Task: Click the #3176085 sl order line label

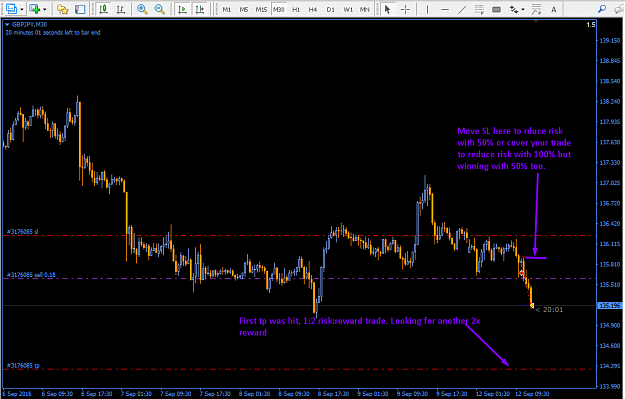Action: [x=23, y=232]
